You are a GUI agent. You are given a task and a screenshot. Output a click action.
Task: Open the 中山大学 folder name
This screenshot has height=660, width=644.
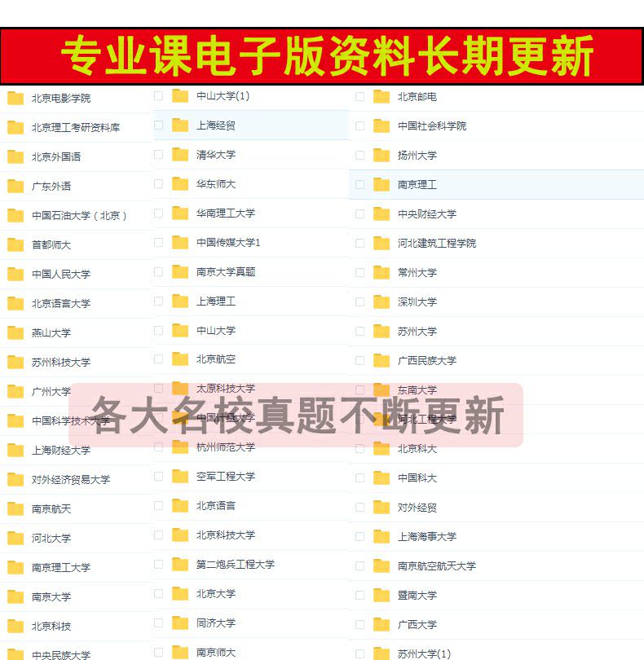pyautogui.click(x=216, y=331)
